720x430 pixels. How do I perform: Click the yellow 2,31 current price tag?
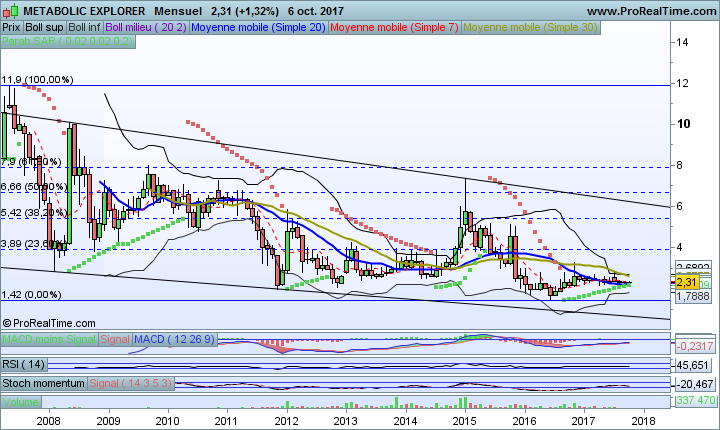tap(687, 282)
